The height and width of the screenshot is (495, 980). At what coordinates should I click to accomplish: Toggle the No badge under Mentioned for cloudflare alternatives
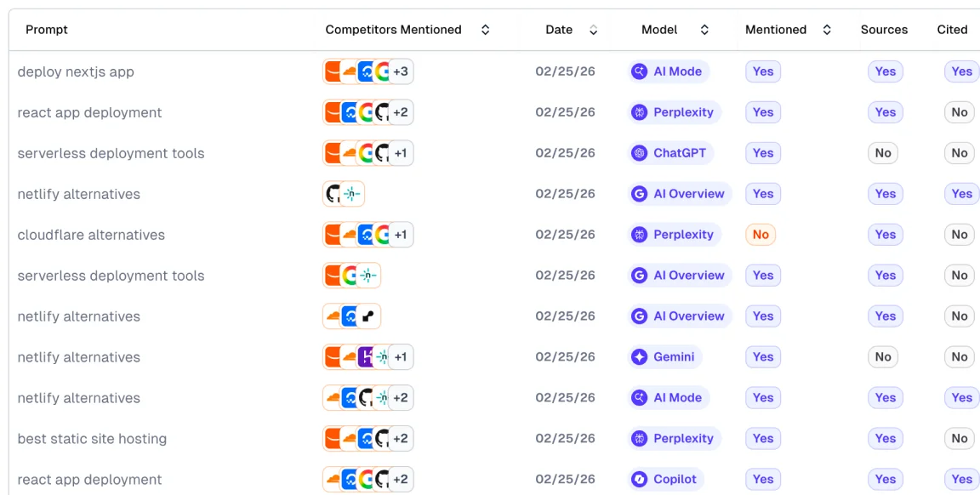tap(761, 235)
